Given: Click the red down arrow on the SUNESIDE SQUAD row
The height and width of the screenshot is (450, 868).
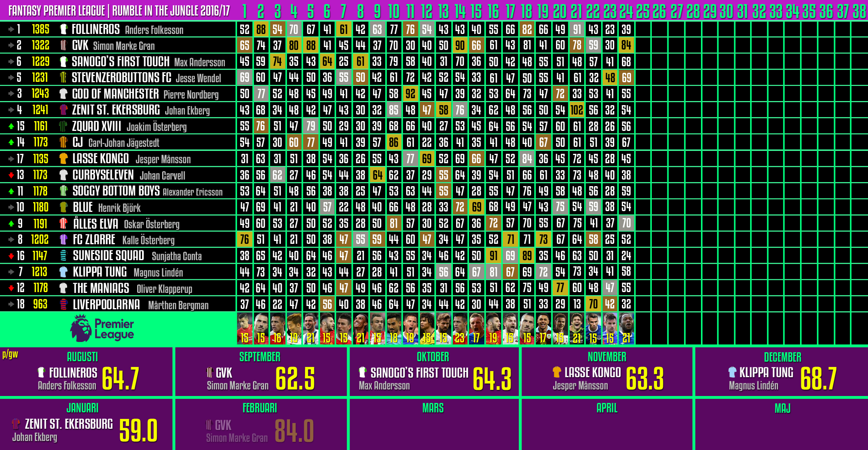Looking at the screenshot, I should (x=11, y=256).
